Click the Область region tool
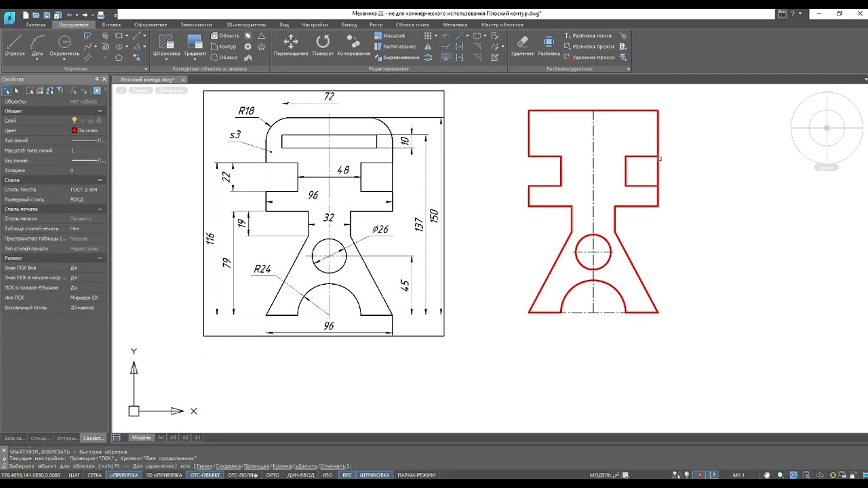 click(225, 35)
